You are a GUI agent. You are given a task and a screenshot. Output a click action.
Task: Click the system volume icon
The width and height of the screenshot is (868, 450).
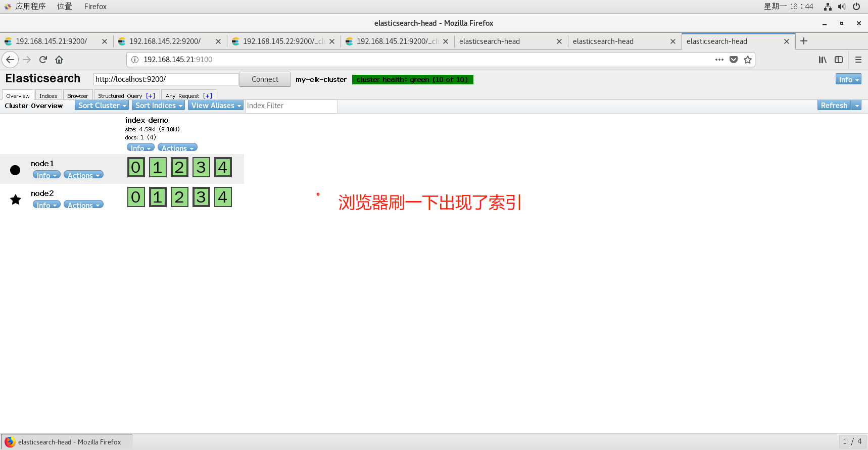(x=841, y=7)
